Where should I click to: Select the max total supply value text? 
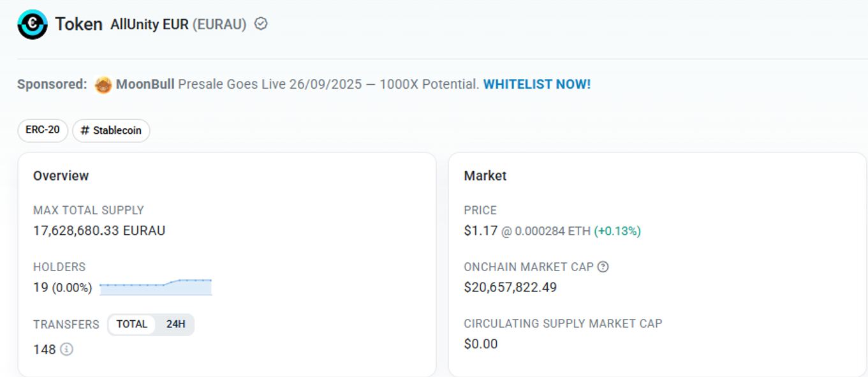pyautogui.click(x=99, y=230)
